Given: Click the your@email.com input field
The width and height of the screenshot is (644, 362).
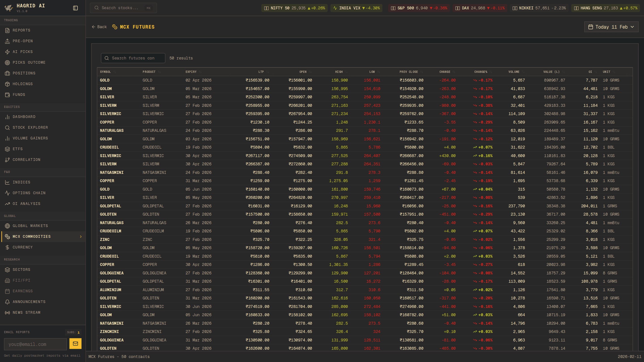Looking at the screenshot, I should tap(35, 344).
